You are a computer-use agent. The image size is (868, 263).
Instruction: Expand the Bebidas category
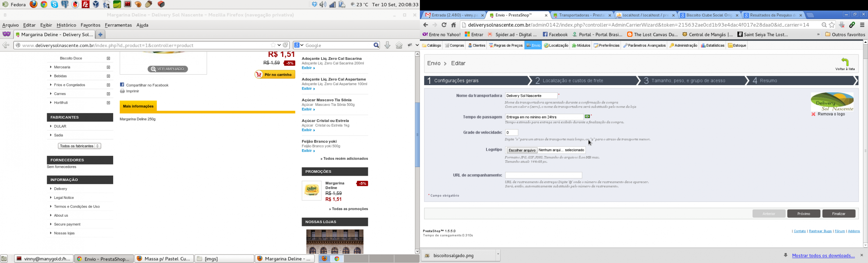pos(109,76)
